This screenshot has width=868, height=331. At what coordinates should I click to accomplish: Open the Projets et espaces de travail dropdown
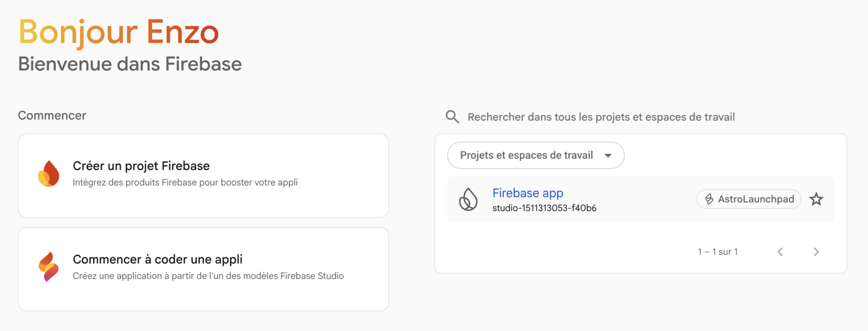(x=536, y=155)
